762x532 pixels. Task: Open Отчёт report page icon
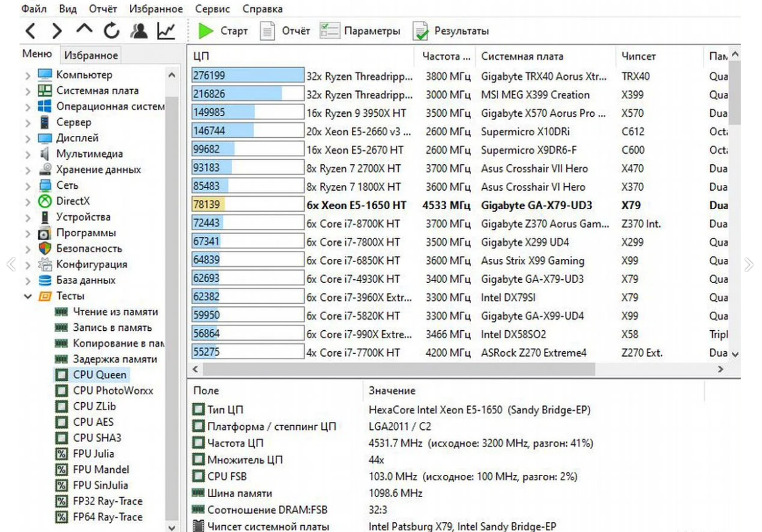267,31
